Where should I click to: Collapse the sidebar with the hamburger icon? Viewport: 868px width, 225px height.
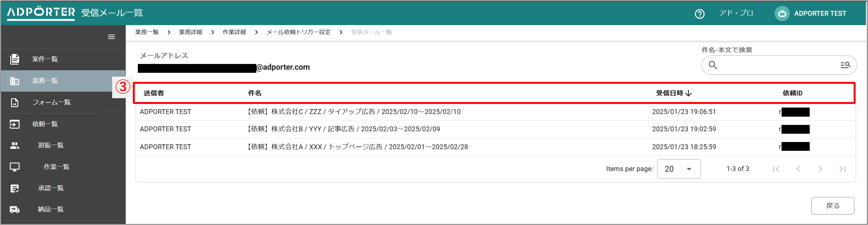click(112, 37)
